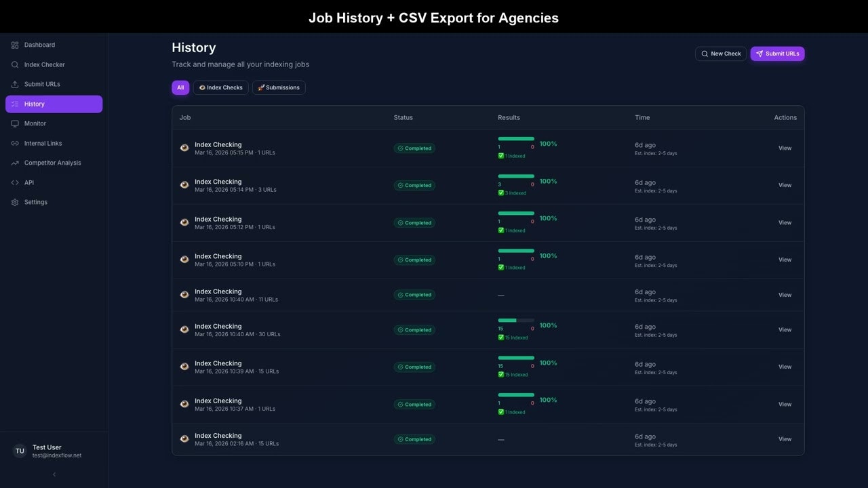This screenshot has height=488, width=868.
Task: Click the Competitor Analysis trend icon
Action: click(x=15, y=163)
